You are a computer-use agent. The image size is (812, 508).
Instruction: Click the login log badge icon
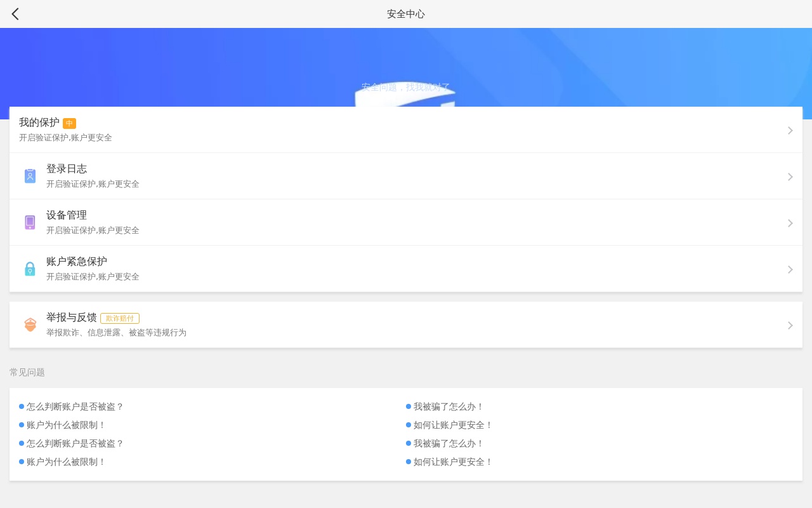tap(30, 177)
